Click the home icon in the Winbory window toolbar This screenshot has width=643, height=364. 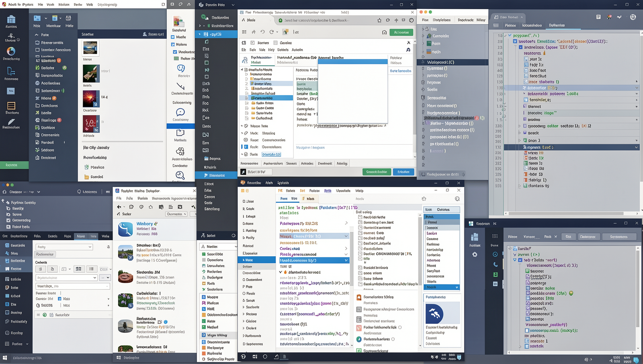tap(150, 207)
